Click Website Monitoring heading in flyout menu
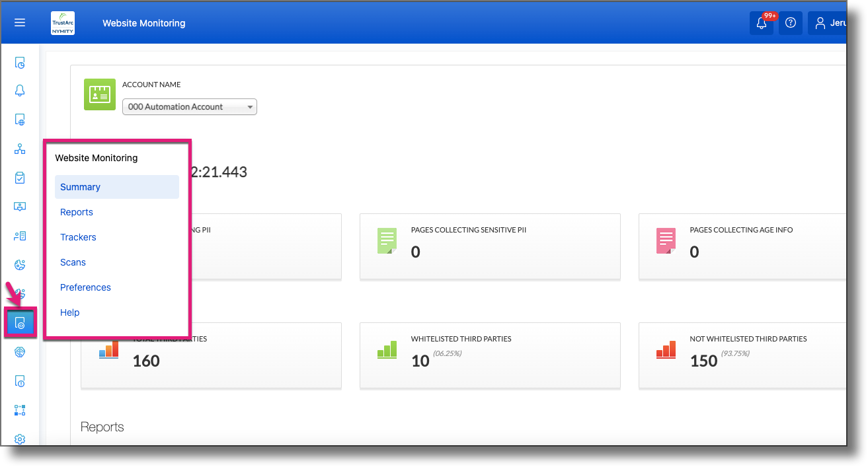The image size is (868, 467). (x=97, y=158)
